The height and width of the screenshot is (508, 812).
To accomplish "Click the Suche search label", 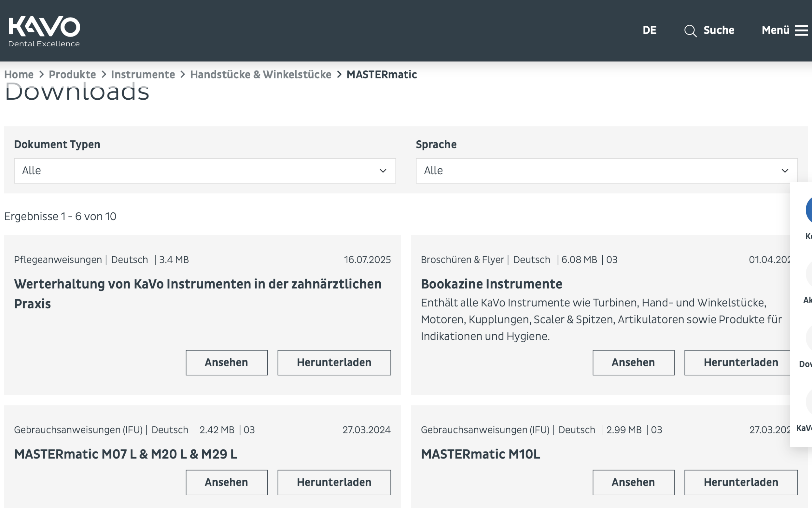I will pos(719,30).
